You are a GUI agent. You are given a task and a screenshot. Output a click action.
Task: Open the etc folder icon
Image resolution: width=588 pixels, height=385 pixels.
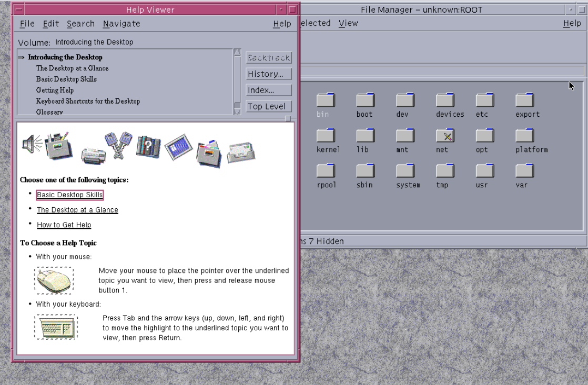click(484, 100)
